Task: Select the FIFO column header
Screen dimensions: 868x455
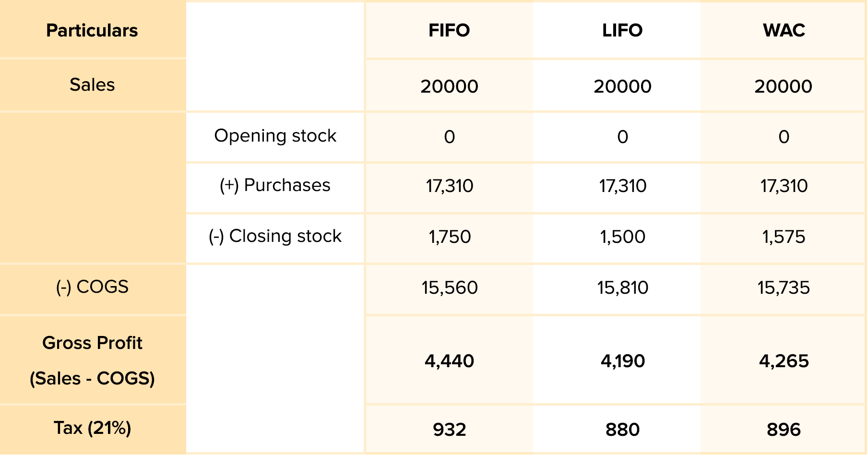Action: (x=449, y=31)
